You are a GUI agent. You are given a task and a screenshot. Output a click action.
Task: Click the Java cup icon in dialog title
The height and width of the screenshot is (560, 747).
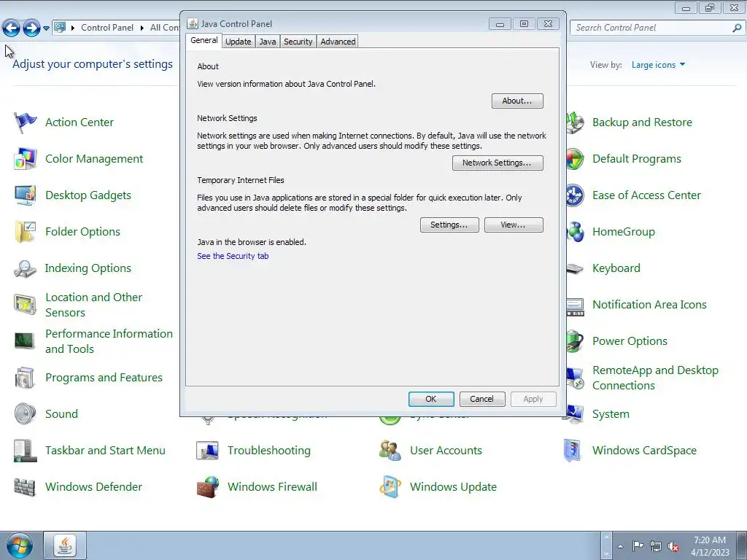pyautogui.click(x=193, y=24)
